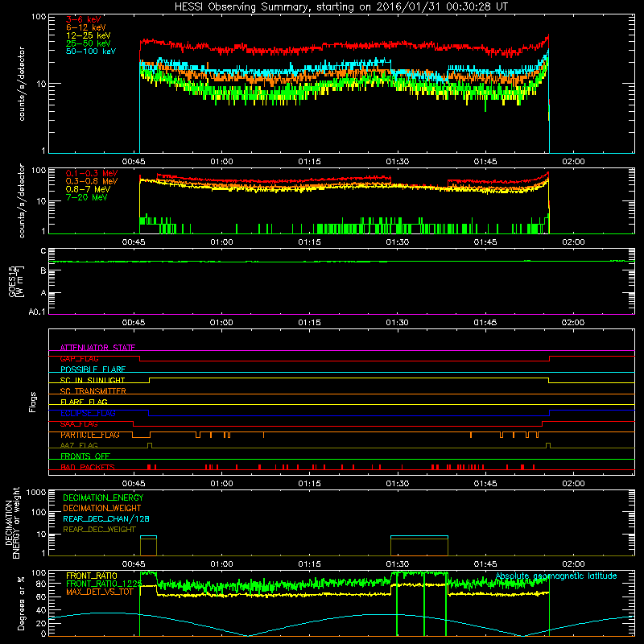Screen dimensions: 644x644
Task: Select the blue ECLIPSE_FLAG label
Action: tap(88, 413)
